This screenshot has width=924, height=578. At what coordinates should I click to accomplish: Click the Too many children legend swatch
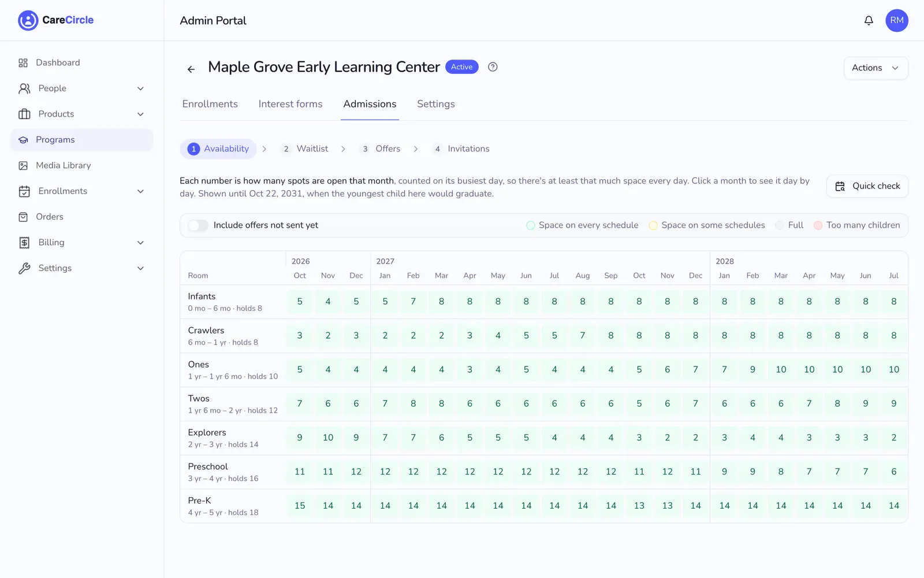pyautogui.click(x=818, y=225)
